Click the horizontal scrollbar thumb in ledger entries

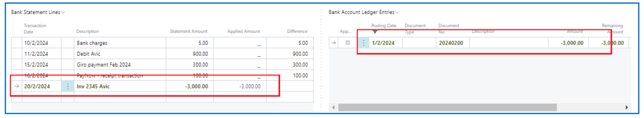click(x=447, y=108)
